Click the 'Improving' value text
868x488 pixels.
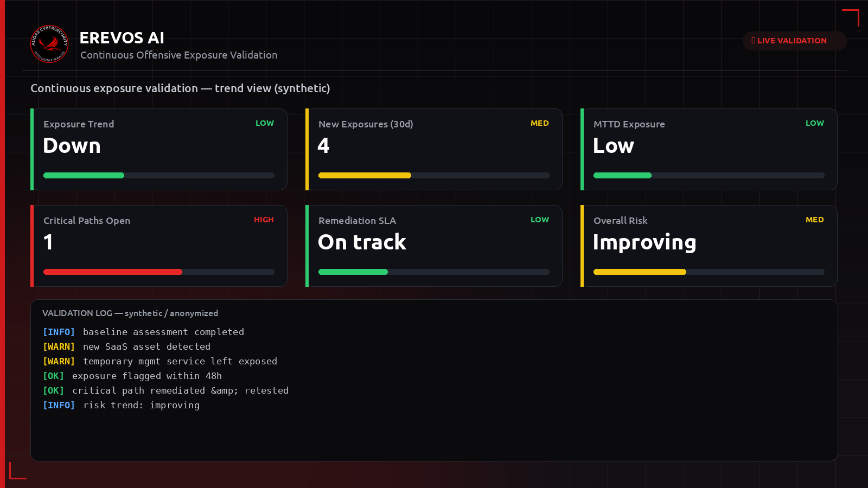pos(645,243)
